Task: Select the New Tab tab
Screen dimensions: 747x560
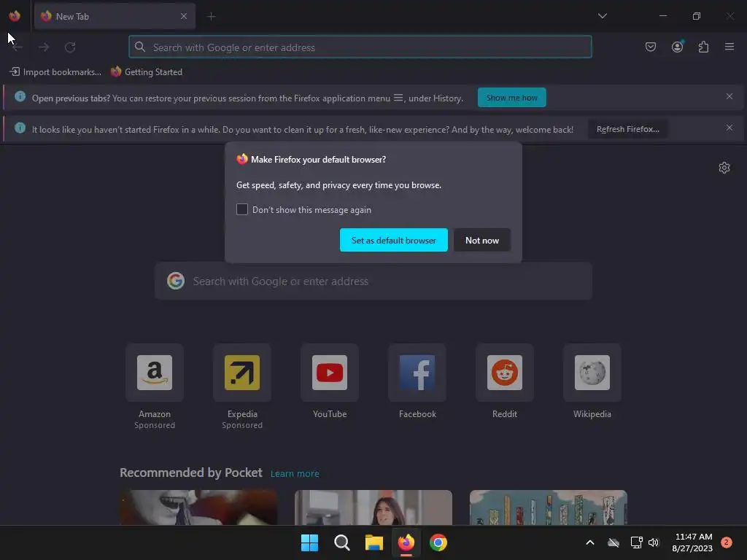Action: coord(115,16)
